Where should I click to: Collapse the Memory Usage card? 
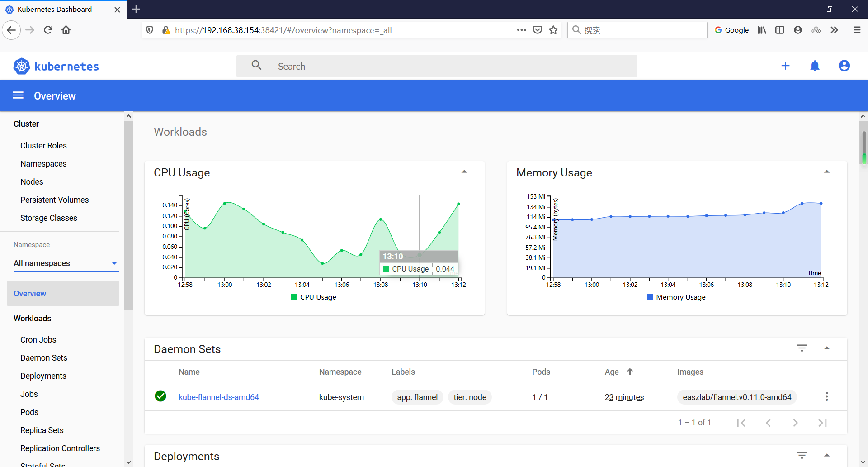tap(827, 172)
